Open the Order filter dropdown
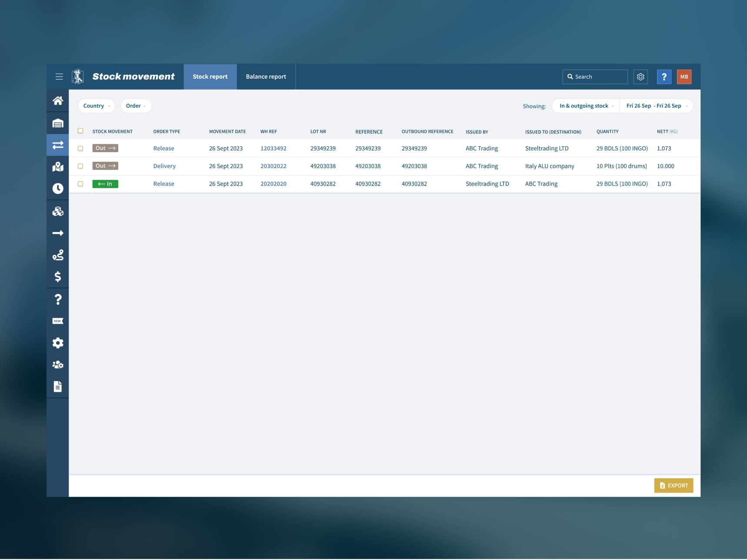The image size is (747, 560). pos(136,106)
